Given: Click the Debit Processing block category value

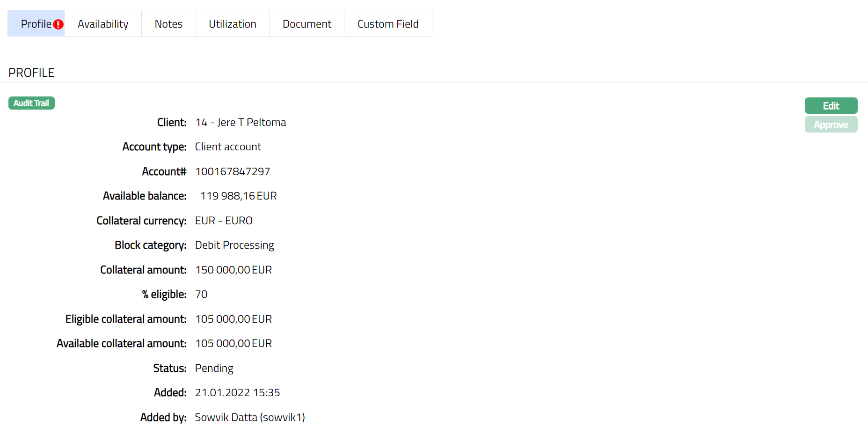Looking at the screenshot, I should point(234,245).
